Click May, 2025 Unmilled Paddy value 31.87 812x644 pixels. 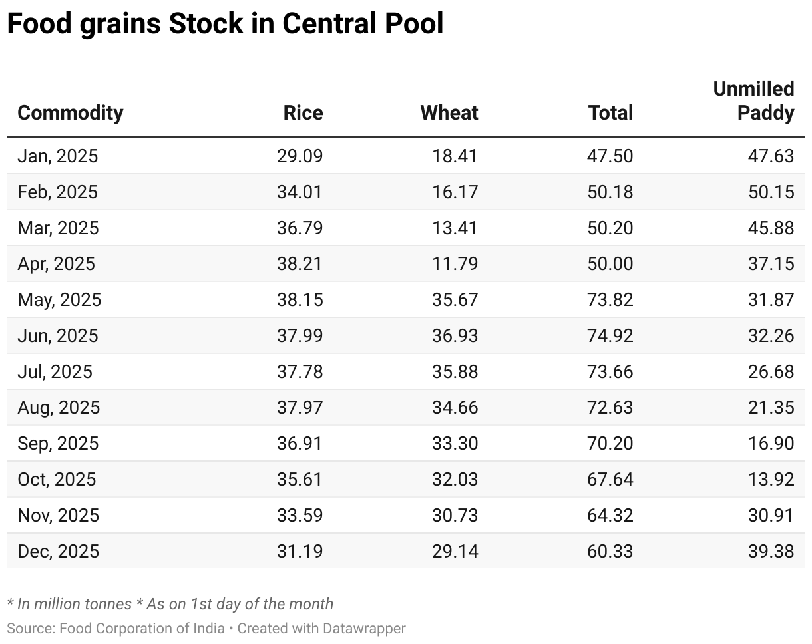coord(771,299)
